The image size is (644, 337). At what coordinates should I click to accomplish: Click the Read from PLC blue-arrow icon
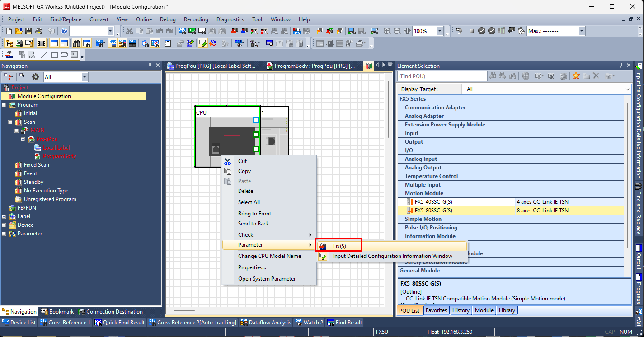pyautogui.click(x=244, y=31)
